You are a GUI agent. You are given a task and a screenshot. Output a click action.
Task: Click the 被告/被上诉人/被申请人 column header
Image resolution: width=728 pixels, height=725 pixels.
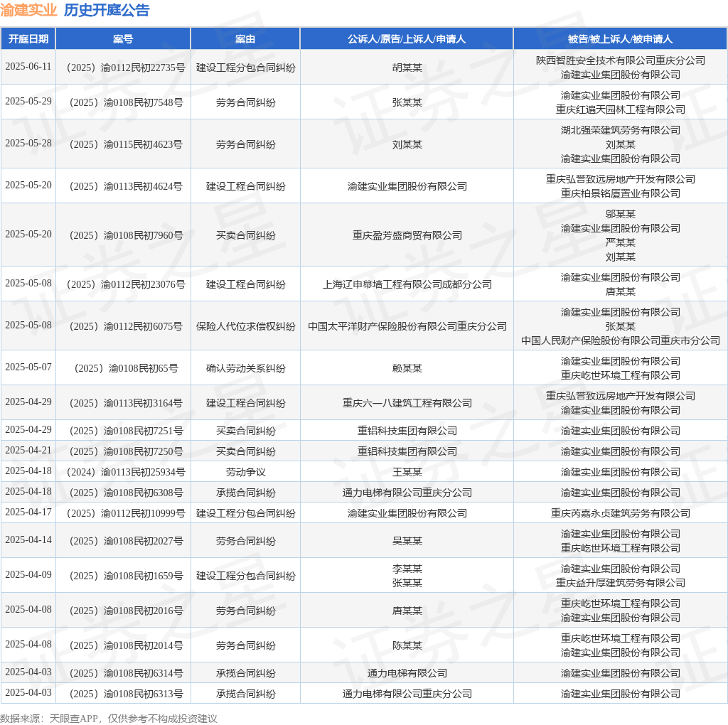(620, 39)
